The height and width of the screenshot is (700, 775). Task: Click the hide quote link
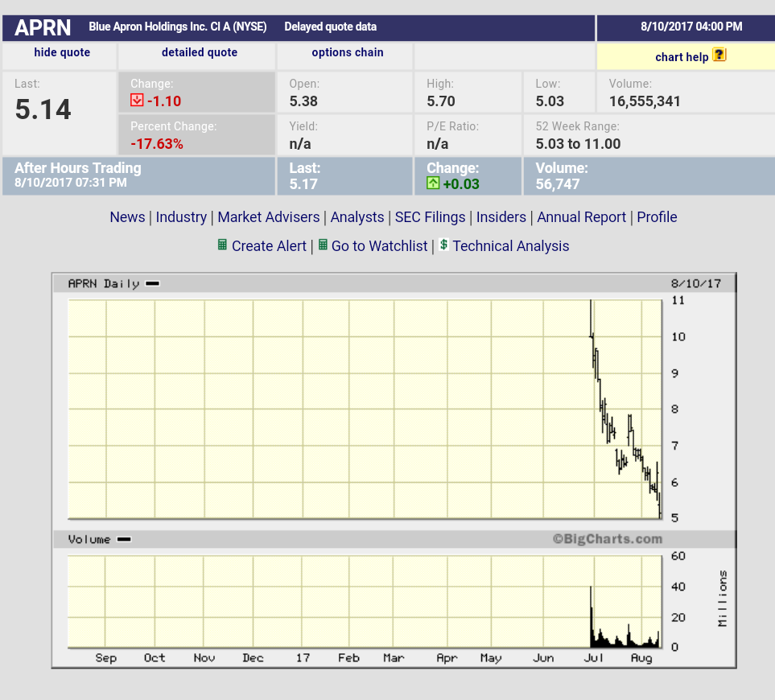pos(62,52)
